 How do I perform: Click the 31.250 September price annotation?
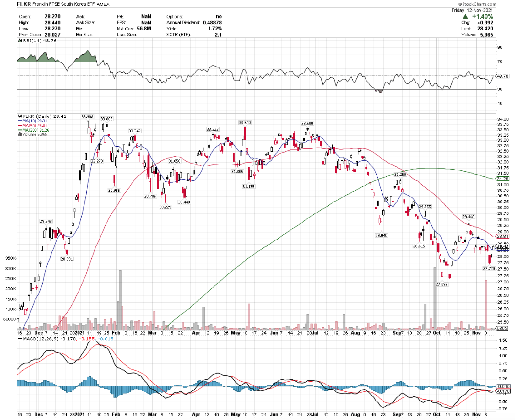(x=400, y=175)
